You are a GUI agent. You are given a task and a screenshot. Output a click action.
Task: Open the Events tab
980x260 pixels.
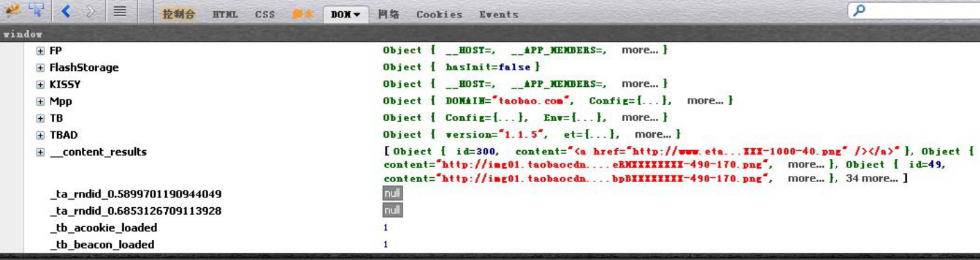[x=498, y=14]
